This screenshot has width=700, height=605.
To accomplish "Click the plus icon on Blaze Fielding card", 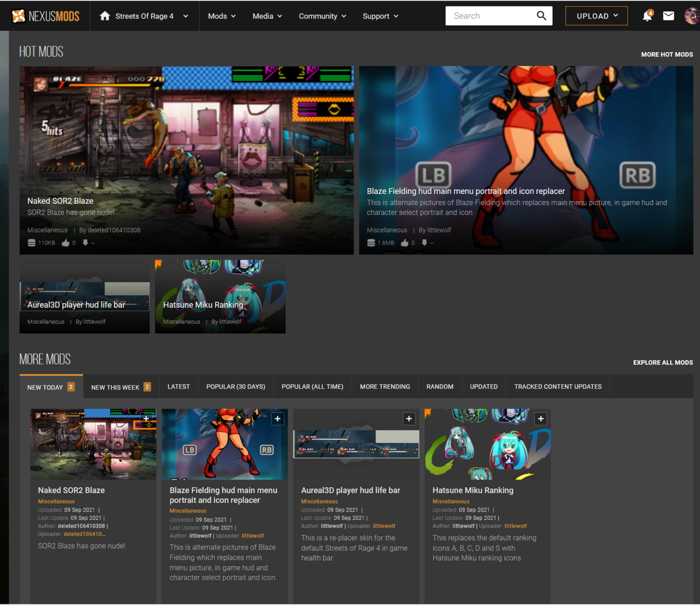I will pyautogui.click(x=278, y=418).
